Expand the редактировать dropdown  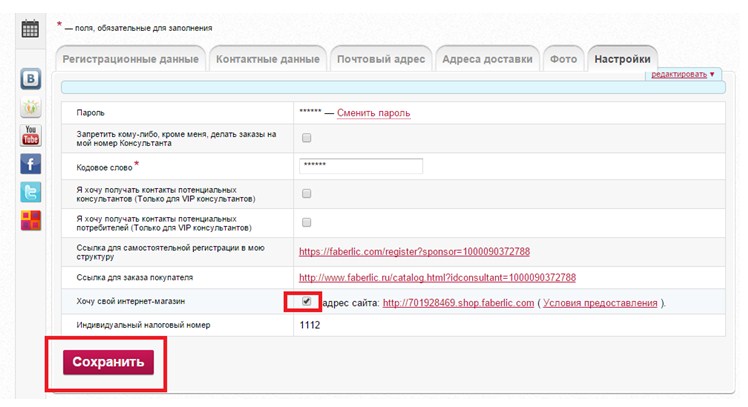coord(683,74)
